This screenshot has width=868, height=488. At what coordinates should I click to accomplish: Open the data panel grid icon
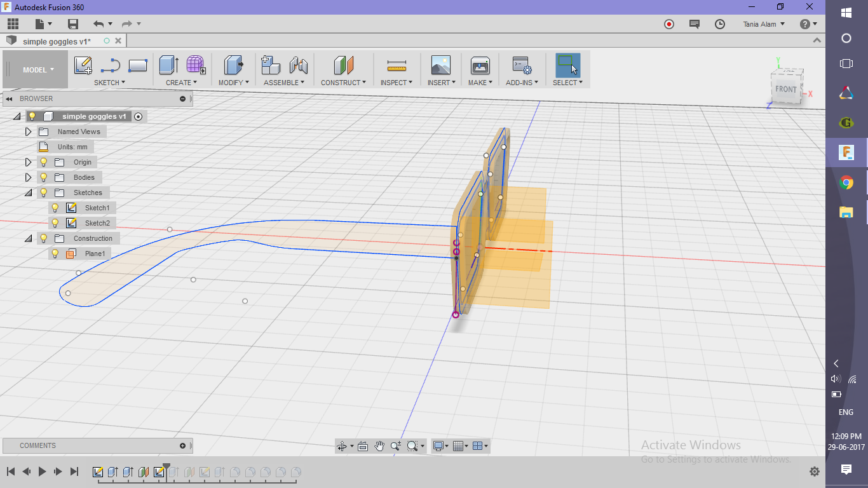tap(13, 24)
